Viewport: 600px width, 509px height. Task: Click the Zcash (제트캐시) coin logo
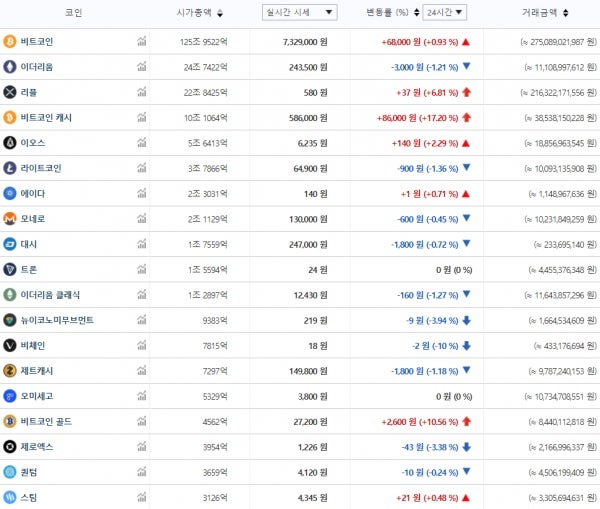coord(10,370)
